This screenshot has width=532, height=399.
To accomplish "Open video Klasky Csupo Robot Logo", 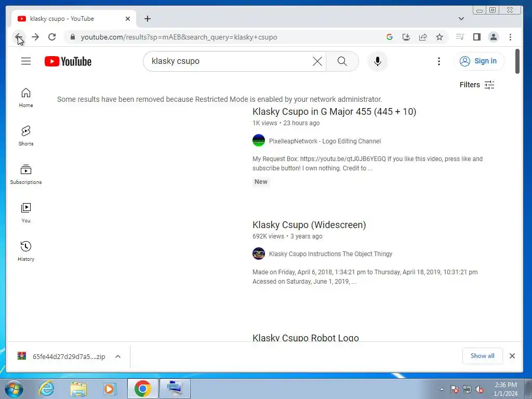I will point(305,338).
